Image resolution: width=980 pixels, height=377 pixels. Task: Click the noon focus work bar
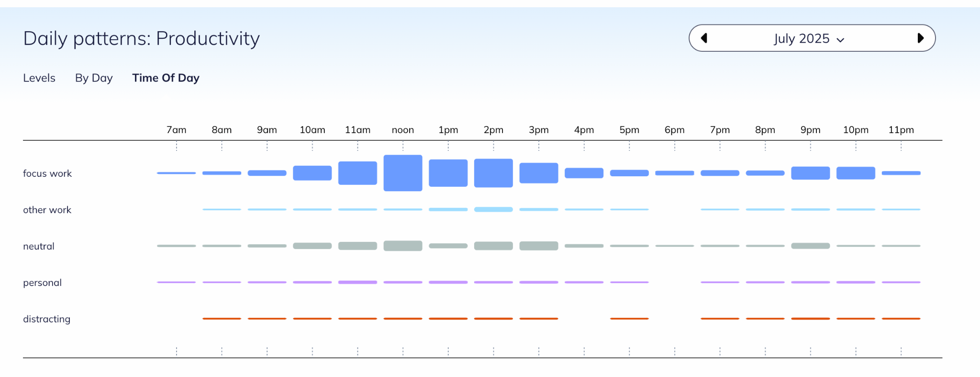(x=403, y=173)
